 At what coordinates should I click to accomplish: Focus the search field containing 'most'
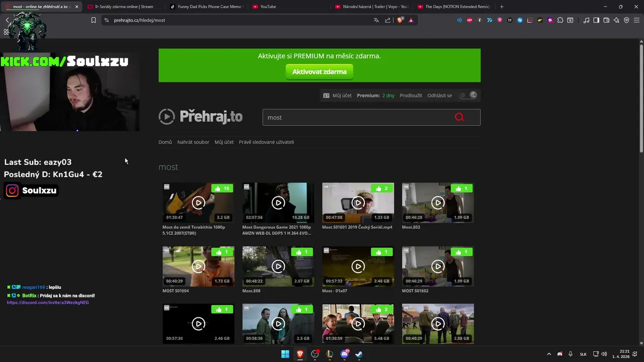coord(371,117)
